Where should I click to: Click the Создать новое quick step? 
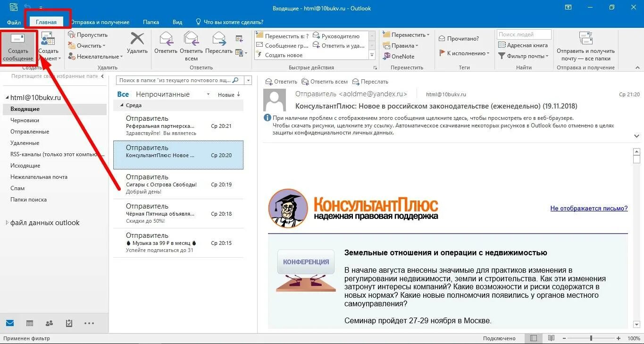coord(280,55)
